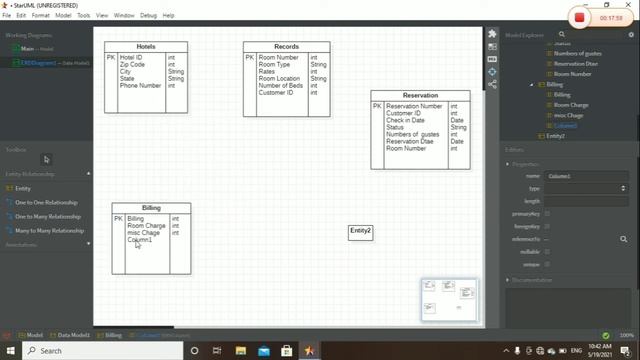Open File Explorer from taskbar
This screenshot has width=640, height=360.
pyautogui.click(x=241, y=351)
